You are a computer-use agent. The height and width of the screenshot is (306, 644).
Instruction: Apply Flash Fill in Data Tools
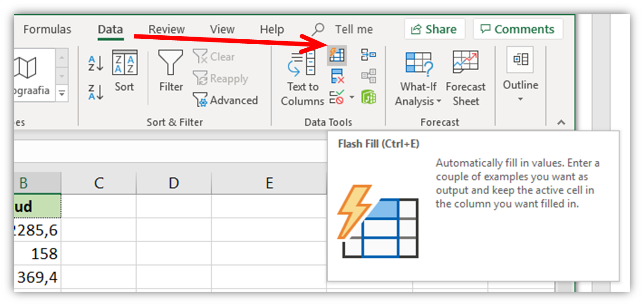(336, 55)
